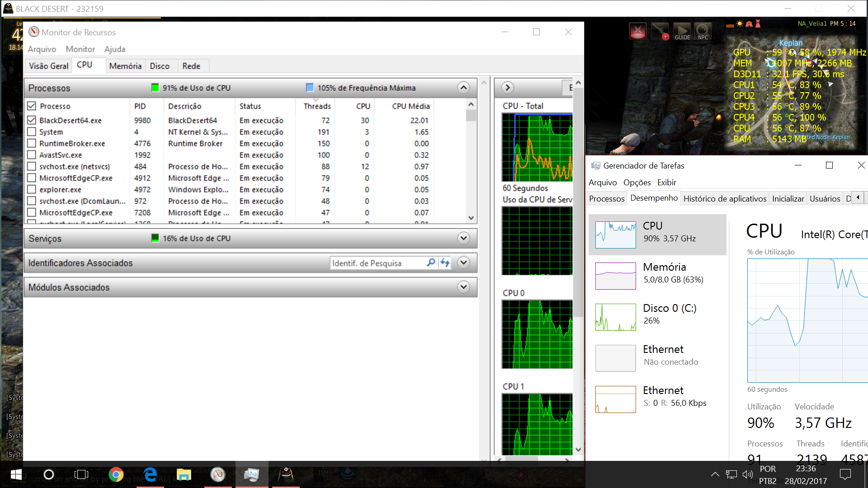Open Cortana search circle
The height and width of the screenshot is (488, 868).
49,474
